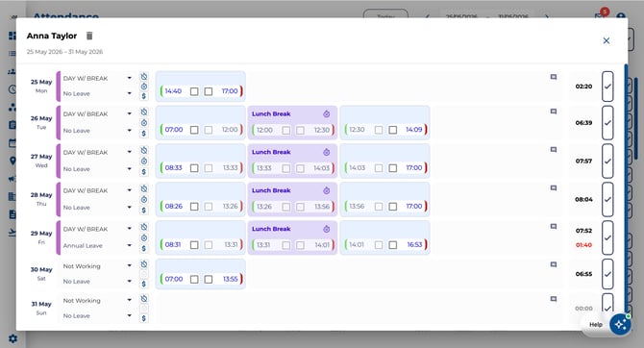
Task: Toggle approval checkmark for 25 May
Action: coord(607,87)
